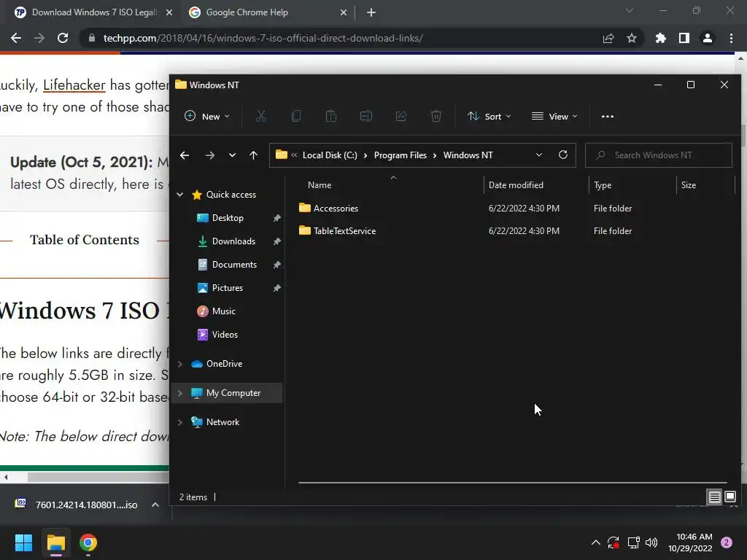Viewport: 747px width, 560px height.
Task: Click the Paste clipboard icon in Explorer toolbar
Action: [x=331, y=116]
